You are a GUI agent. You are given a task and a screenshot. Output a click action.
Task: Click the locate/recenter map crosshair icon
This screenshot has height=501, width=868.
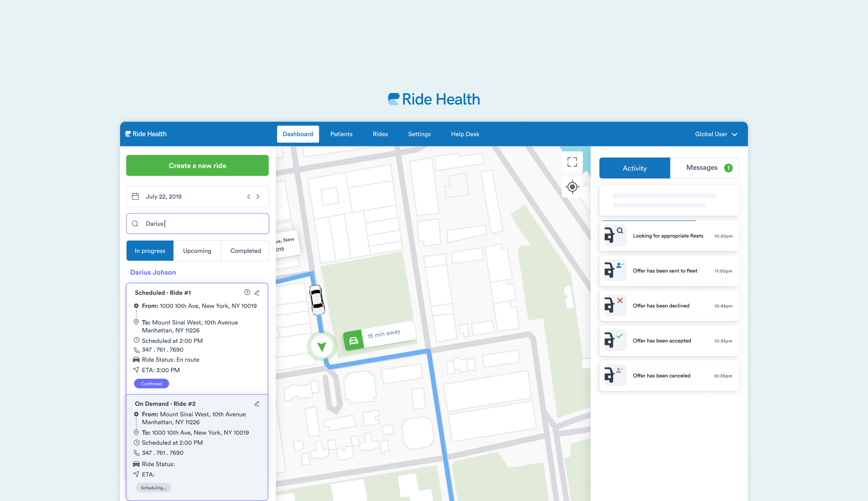(572, 187)
